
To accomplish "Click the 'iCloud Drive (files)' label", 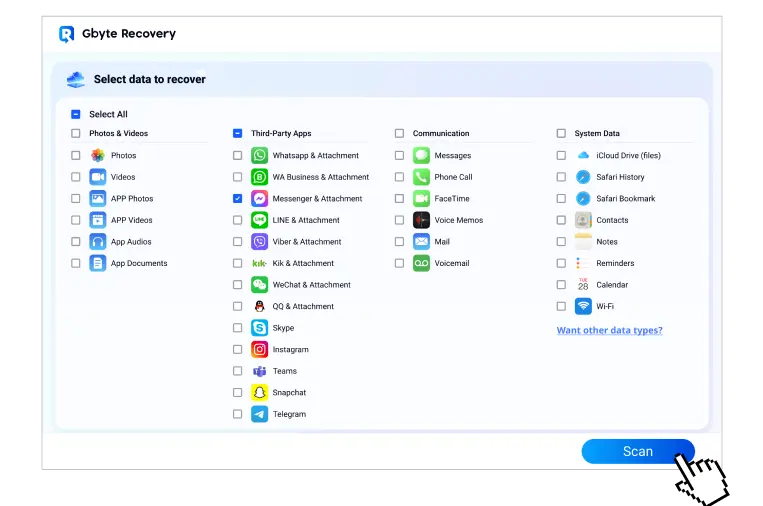I will tap(628, 155).
